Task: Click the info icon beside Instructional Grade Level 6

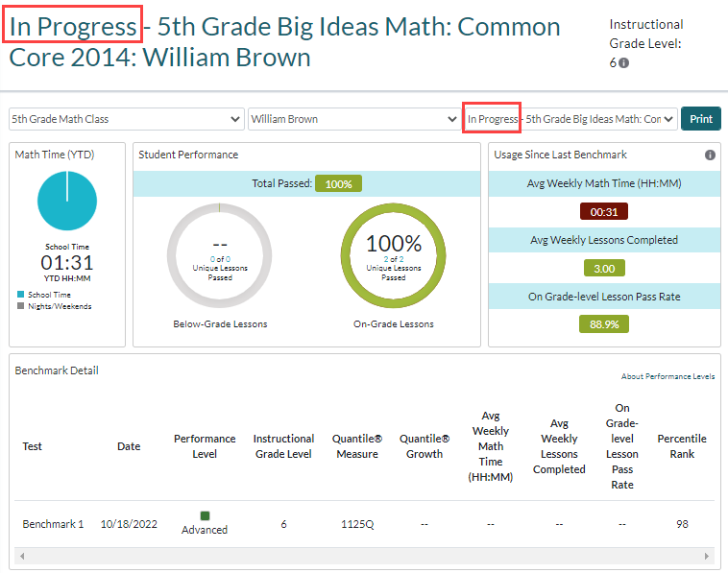Action: pos(624,62)
